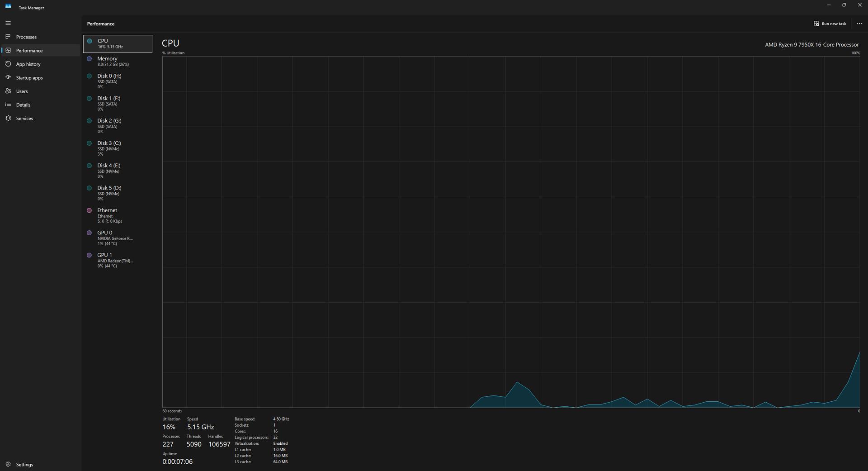Open Disk 0 (H:) SATA details
Screen dimensions: 868x471
click(117, 81)
